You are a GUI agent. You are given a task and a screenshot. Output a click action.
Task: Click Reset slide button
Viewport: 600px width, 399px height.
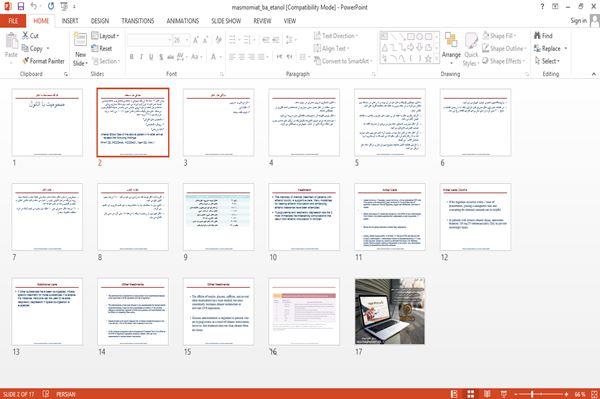tap(102, 48)
